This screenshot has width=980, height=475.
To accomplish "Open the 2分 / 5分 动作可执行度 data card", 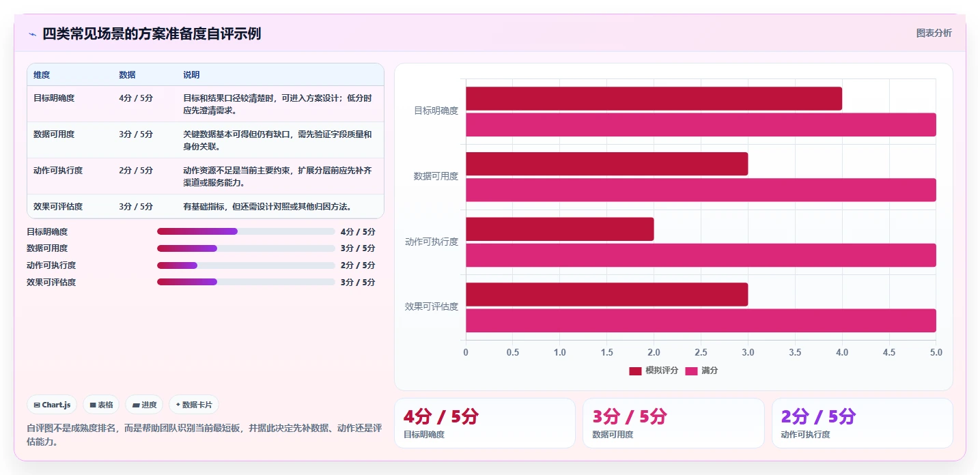I will click(x=862, y=423).
